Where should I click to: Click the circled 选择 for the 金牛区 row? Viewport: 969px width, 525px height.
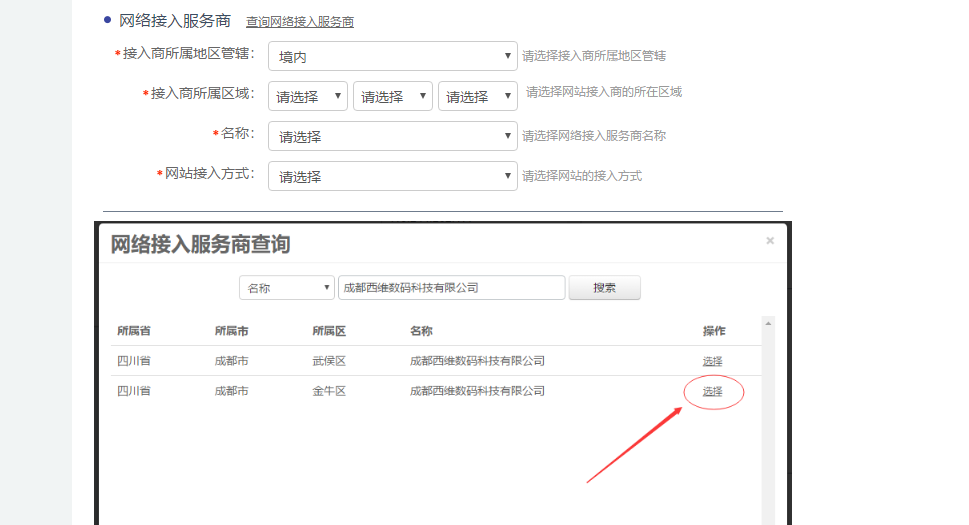(712, 391)
